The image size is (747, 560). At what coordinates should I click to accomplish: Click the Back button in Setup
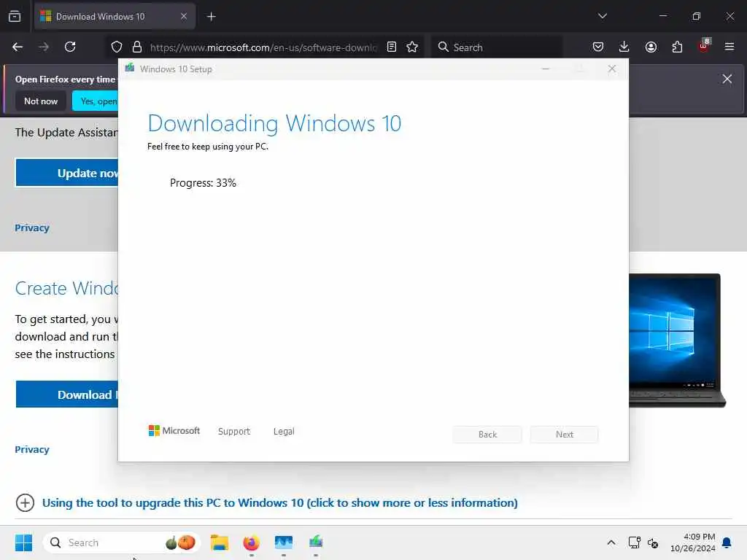487,435
